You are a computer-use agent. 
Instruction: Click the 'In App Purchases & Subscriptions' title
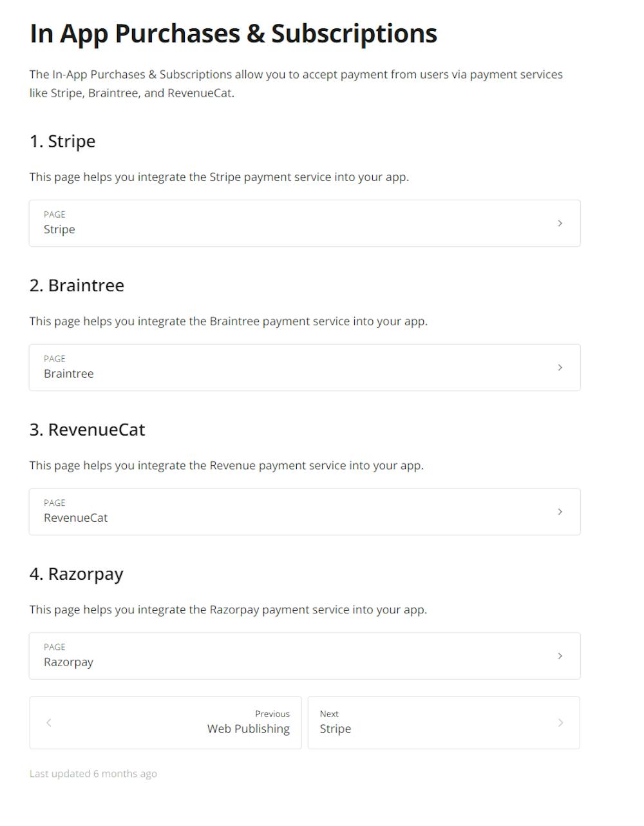click(x=233, y=34)
